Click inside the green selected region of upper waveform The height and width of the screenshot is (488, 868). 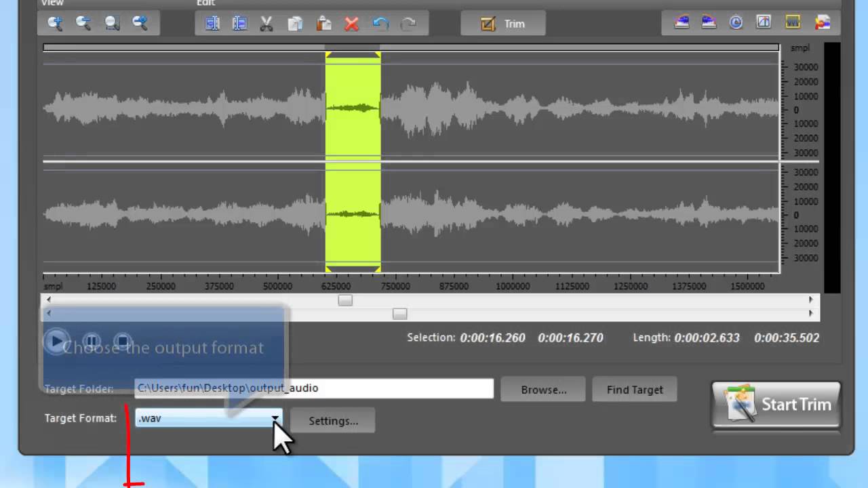pos(353,107)
